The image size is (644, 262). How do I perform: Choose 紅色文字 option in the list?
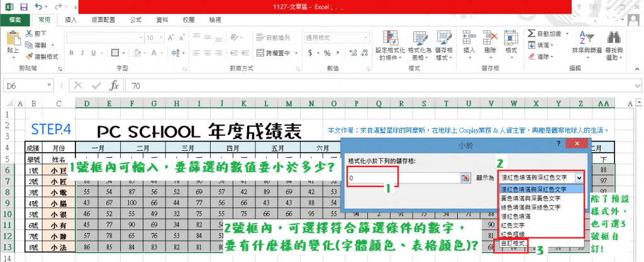tap(541, 226)
